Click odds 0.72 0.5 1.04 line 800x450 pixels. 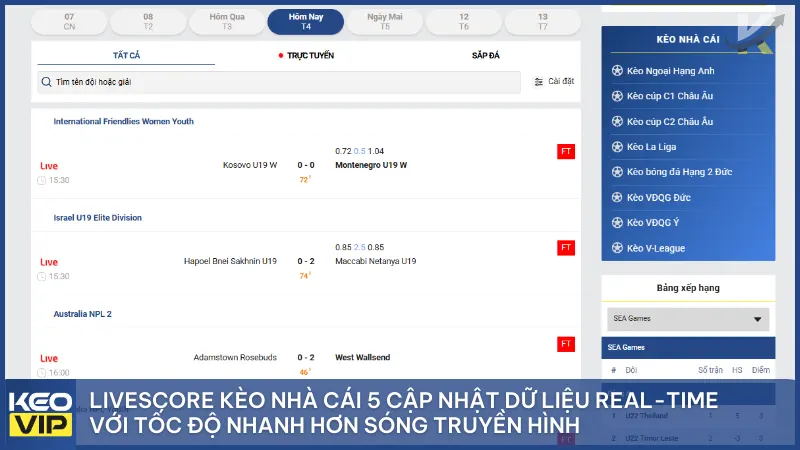359,151
